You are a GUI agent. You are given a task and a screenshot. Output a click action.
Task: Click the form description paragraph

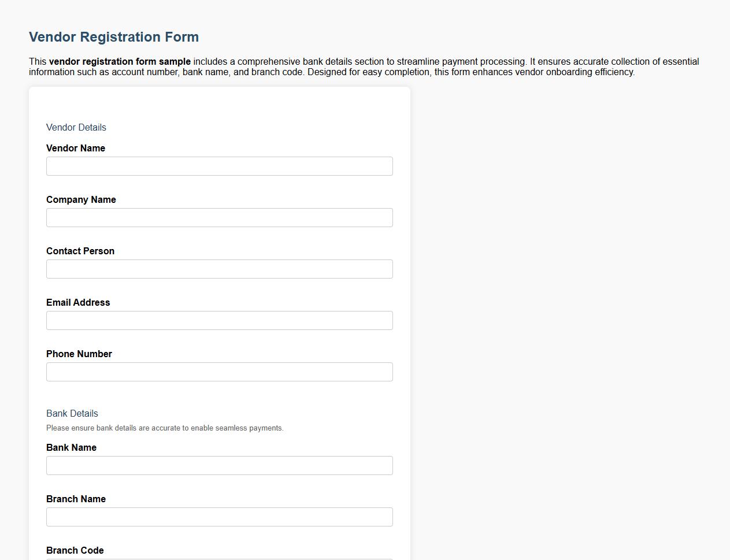pyautogui.click(x=364, y=66)
